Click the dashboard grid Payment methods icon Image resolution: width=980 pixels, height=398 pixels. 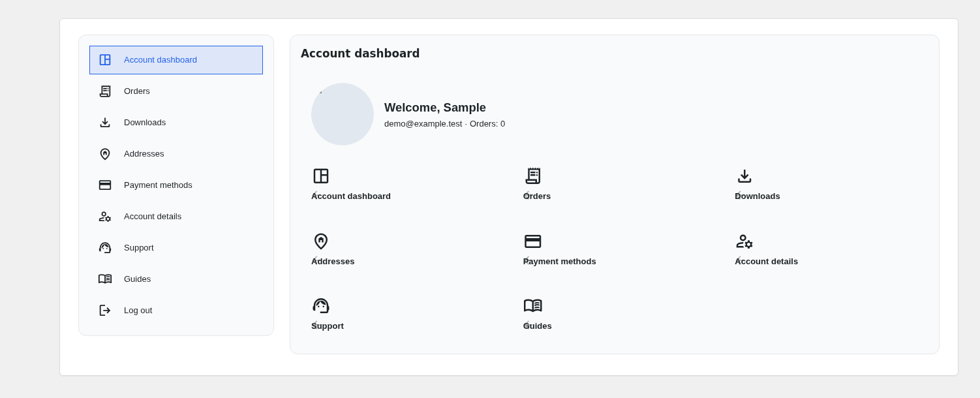pyautogui.click(x=533, y=241)
